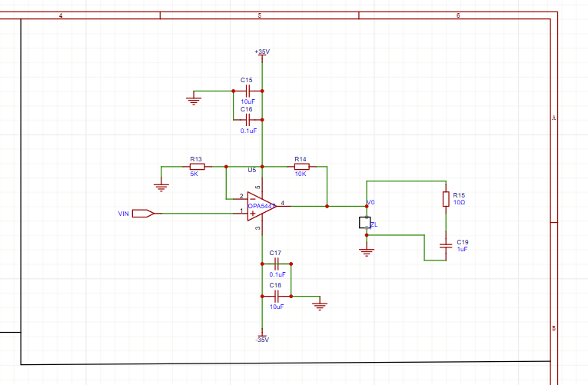Click pin 2 inverting input of op-amp
This screenshot has width=588, height=385.
click(x=241, y=197)
